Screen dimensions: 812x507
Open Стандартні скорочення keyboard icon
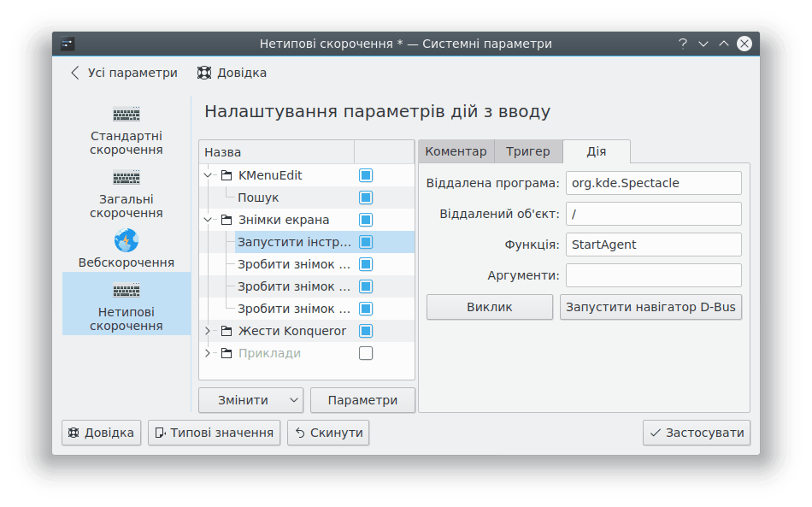click(x=127, y=115)
